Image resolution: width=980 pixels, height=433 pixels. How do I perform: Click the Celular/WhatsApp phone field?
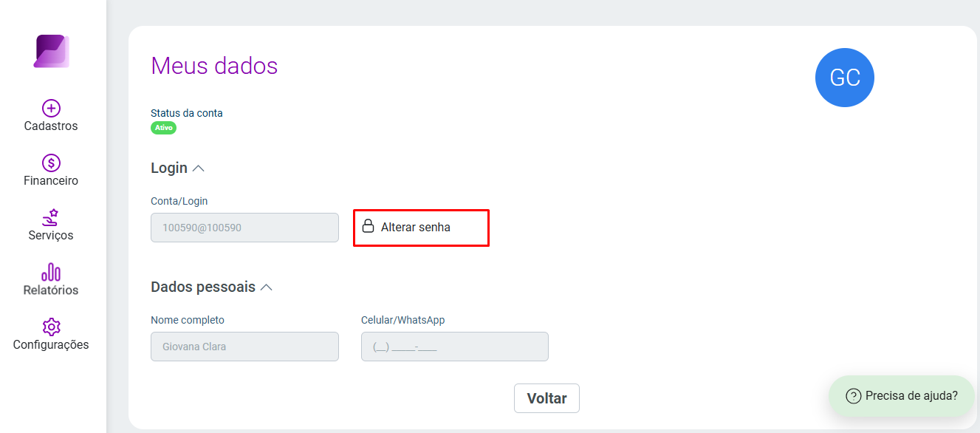[455, 347]
